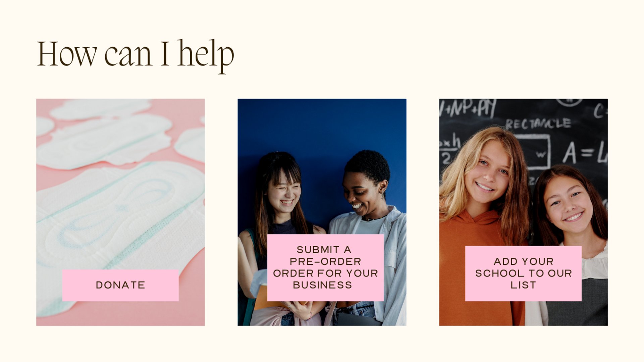Click the RECTANGLE chalk writing on blackboard
Viewport: 644px width, 362px height.
(538, 123)
